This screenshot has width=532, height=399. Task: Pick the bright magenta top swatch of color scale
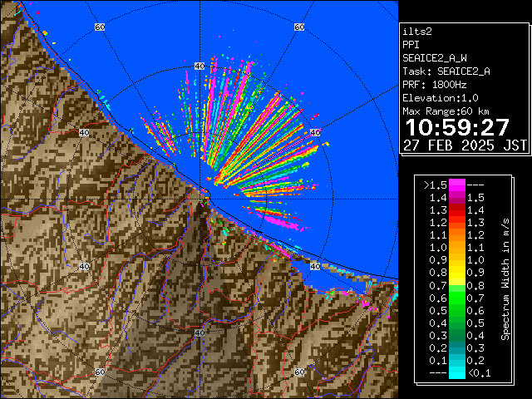click(x=457, y=185)
